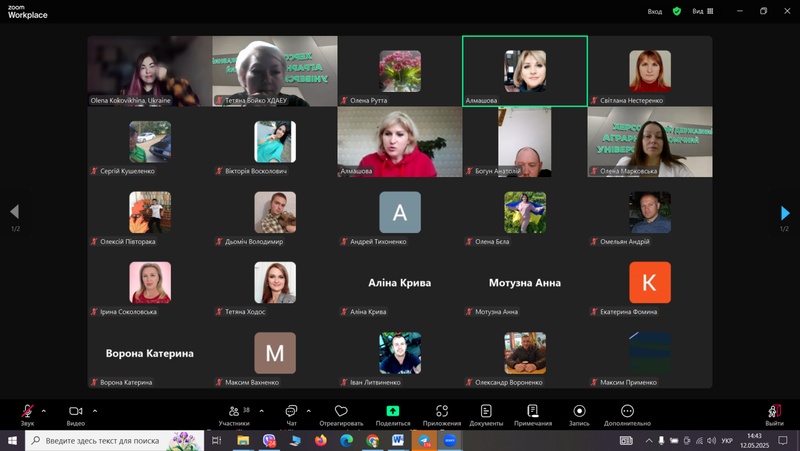Open Word from taskbar

point(398,440)
